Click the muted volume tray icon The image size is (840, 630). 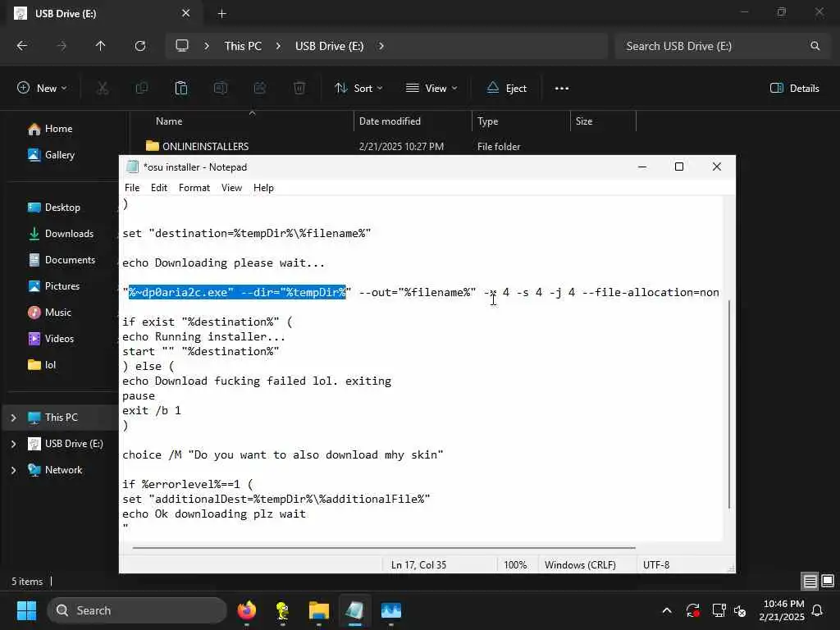(741, 610)
